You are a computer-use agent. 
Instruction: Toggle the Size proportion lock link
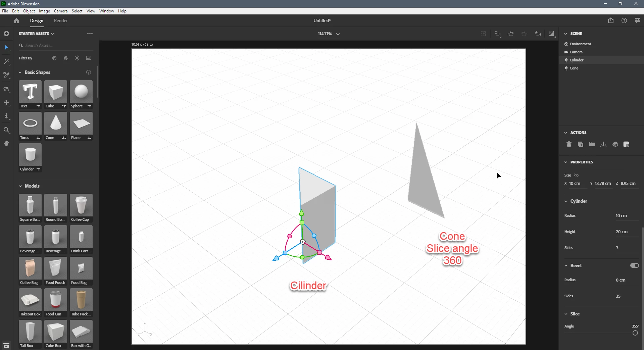577,175
